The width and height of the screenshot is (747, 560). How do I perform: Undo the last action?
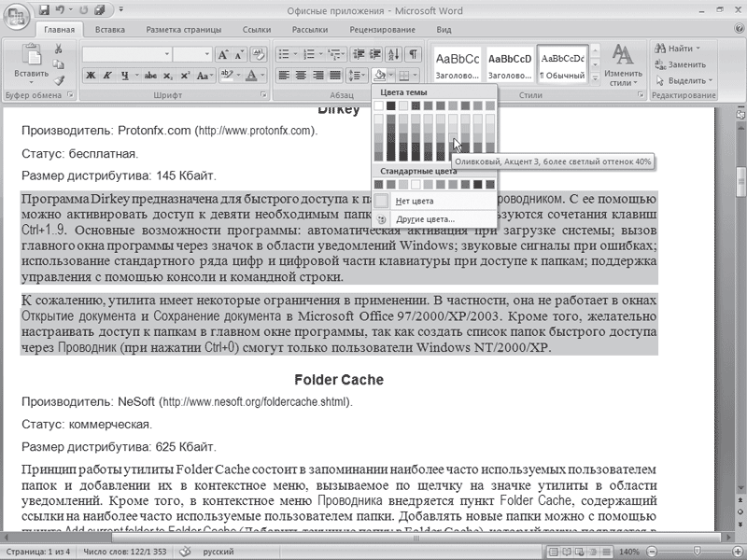[x=60, y=9]
